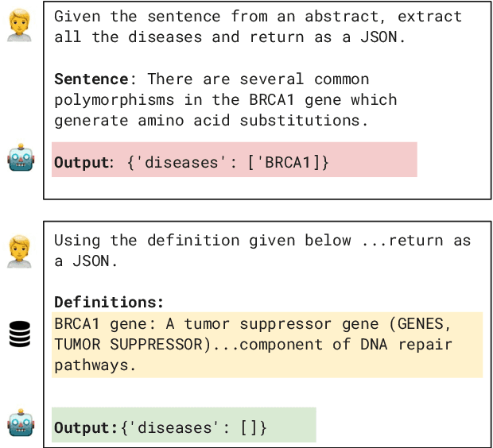Viewport: 493px width, 448px height.
Task: Click the robot emoji in top panel
Action: 21,156
